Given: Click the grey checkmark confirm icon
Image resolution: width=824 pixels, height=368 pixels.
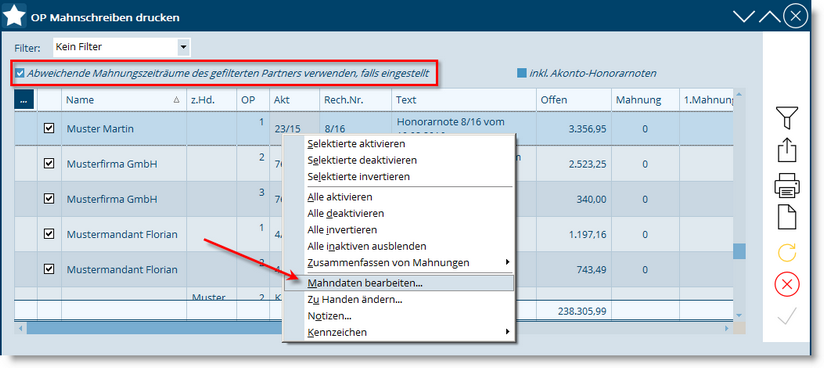Looking at the screenshot, I should pos(787,315).
